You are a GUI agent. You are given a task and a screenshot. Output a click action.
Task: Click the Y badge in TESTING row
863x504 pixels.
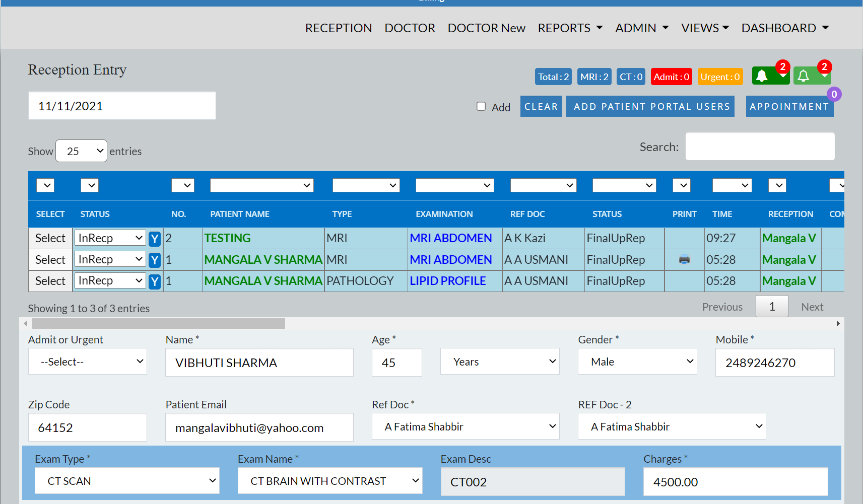155,239
